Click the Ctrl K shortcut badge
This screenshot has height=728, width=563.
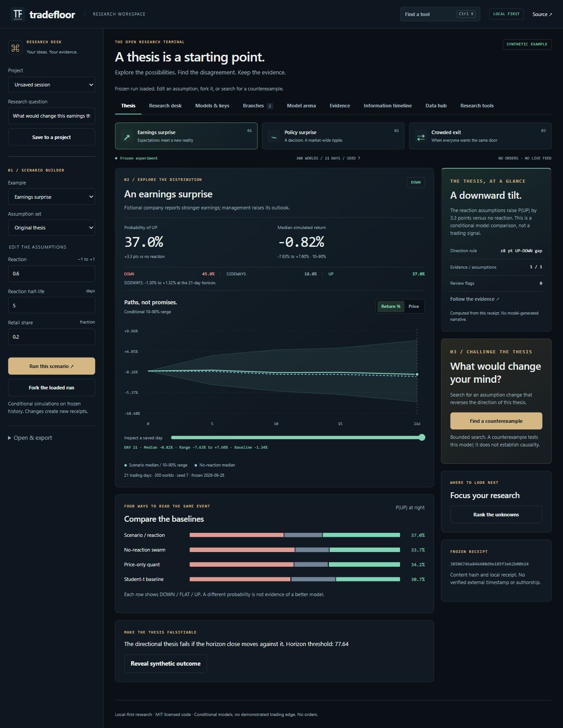[x=466, y=14]
